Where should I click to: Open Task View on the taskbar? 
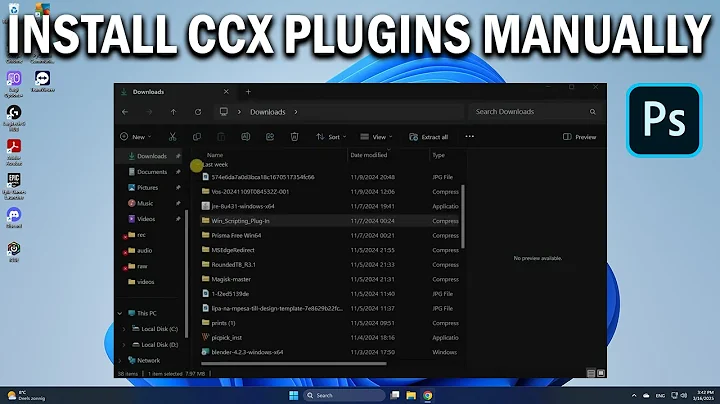click(394, 395)
